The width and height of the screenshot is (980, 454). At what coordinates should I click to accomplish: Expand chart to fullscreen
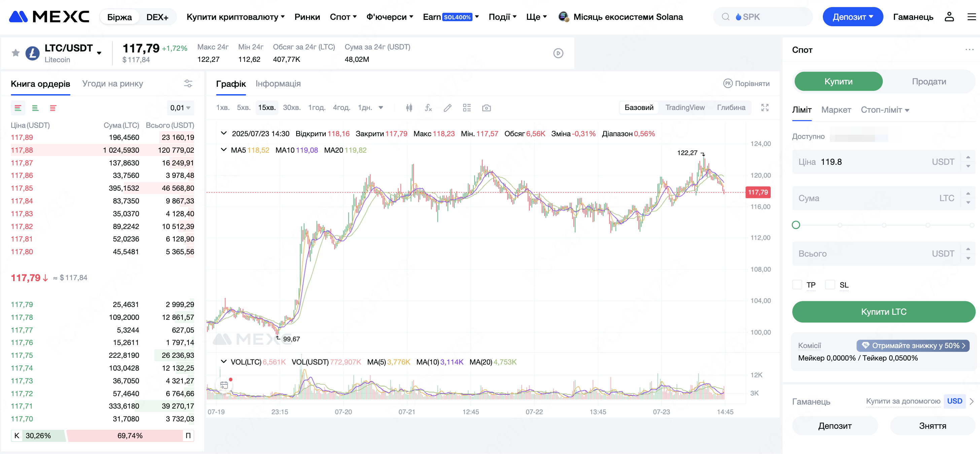tap(765, 108)
